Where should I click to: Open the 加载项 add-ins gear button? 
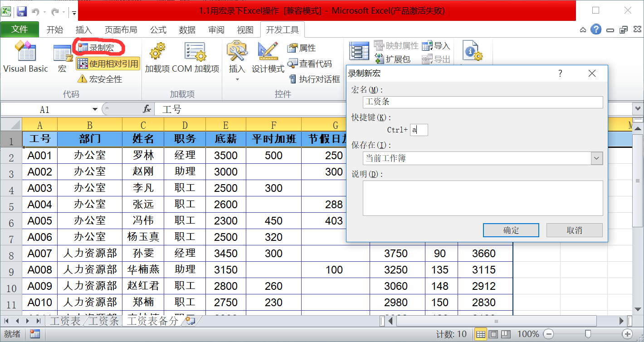(x=157, y=57)
